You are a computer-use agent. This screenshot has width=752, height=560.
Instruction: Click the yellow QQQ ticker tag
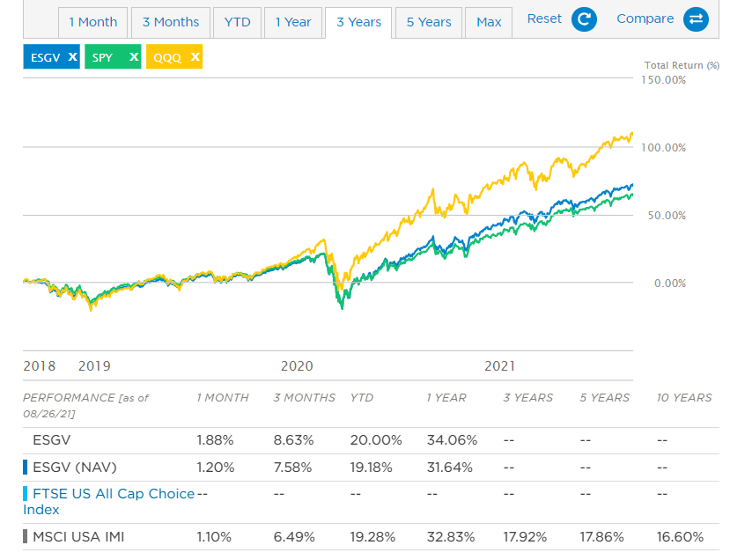pos(174,56)
